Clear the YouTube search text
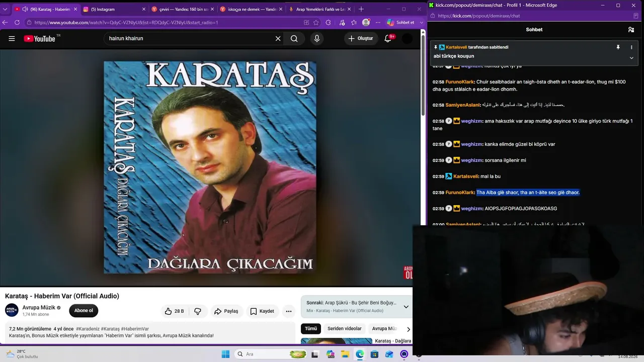Image resolution: width=644 pixels, height=362 pixels. tap(278, 39)
